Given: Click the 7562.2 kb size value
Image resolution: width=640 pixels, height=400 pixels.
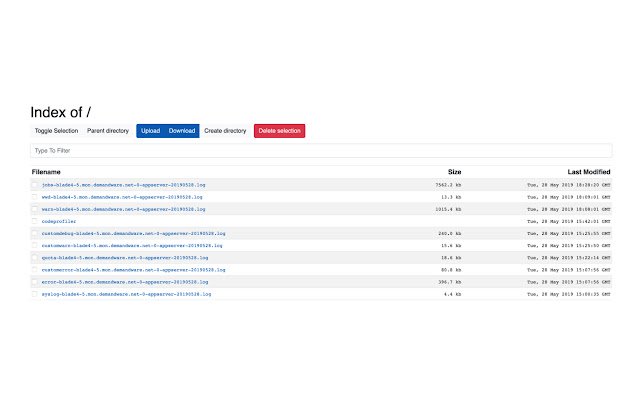Looking at the screenshot, I should pyautogui.click(x=448, y=185).
